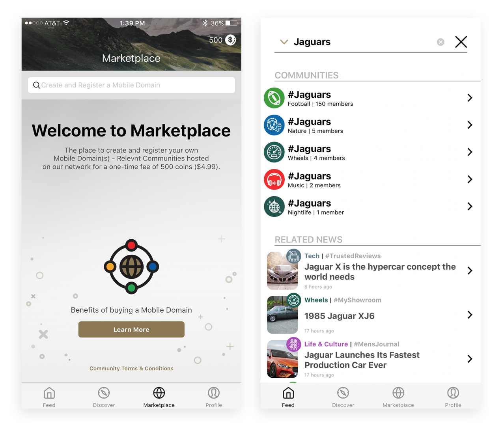Close the search screen with X
504x440 pixels.
[461, 42]
